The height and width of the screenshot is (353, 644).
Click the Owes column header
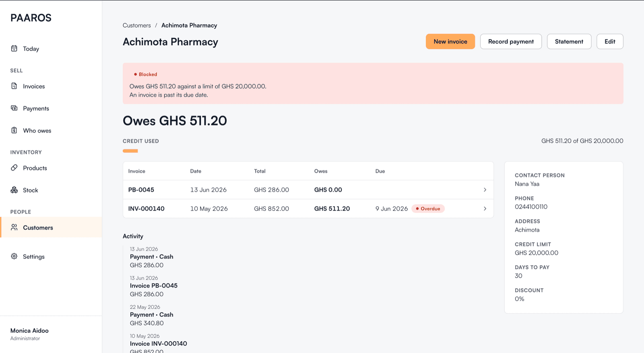(x=321, y=171)
